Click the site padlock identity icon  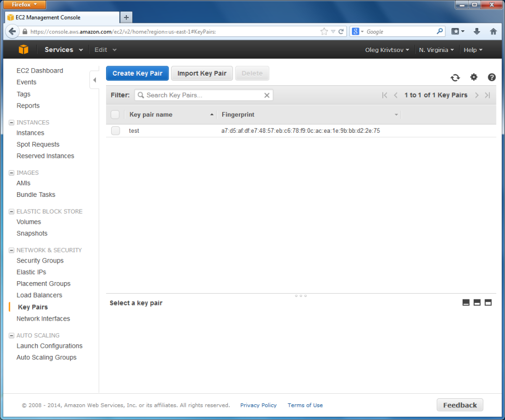coord(25,31)
